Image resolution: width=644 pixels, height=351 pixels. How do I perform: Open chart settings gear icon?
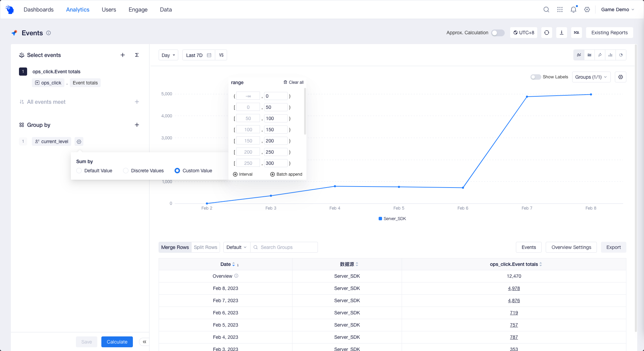point(621,77)
